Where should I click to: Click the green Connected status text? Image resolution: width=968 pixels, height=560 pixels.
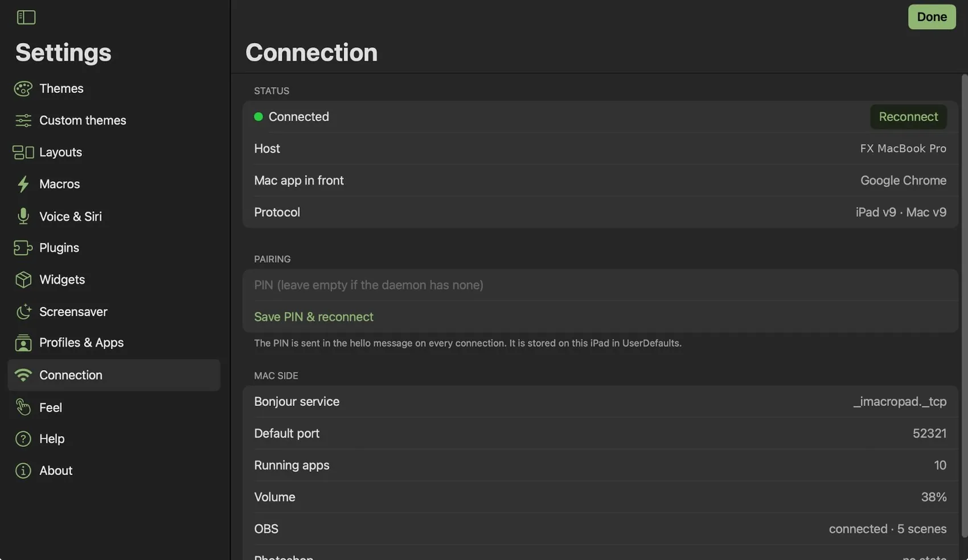(299, 117)
